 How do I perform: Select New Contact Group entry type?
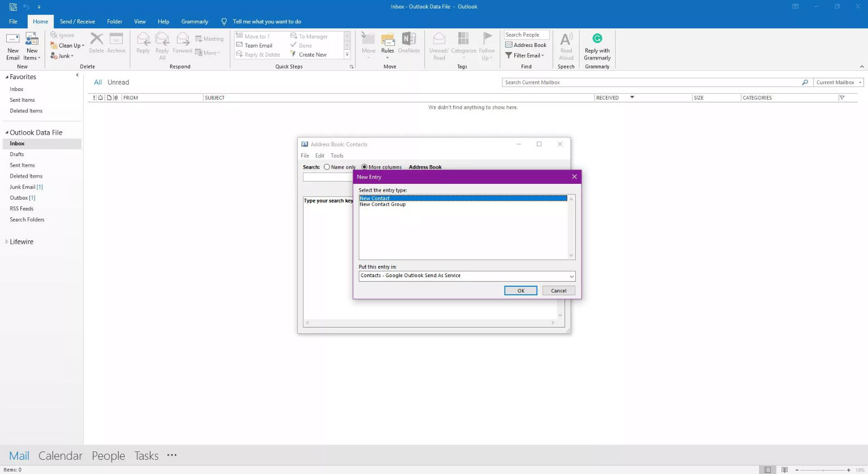click(x=383, y=205)
